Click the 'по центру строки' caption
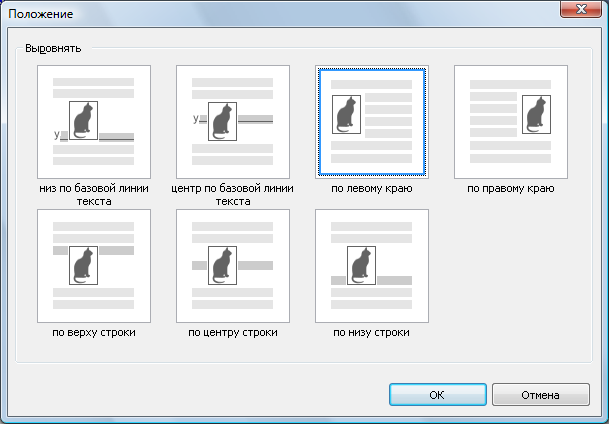Viewport: 609px width, 424px height. point(232,332)
